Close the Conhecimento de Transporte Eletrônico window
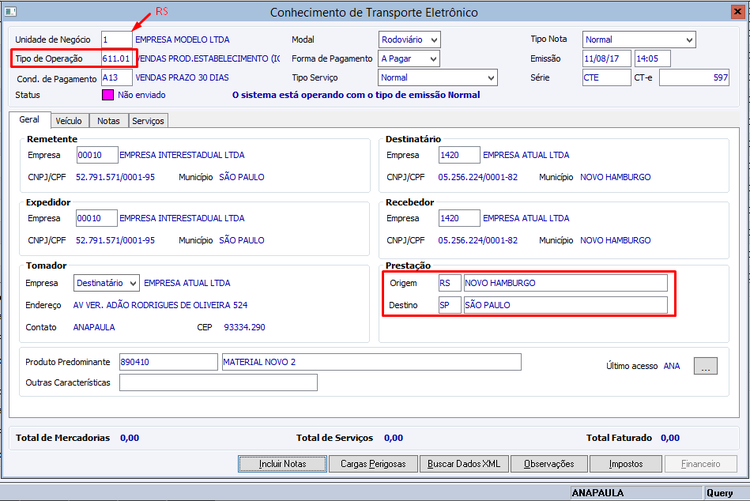This screenshot has height=501, width=750. click(x=738, y=11)
